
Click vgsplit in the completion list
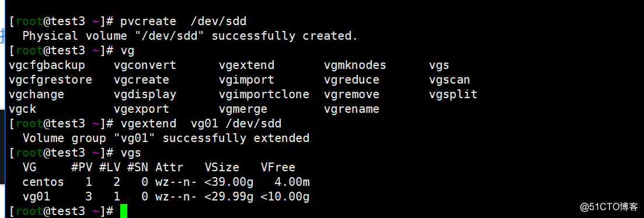point(454,95)
